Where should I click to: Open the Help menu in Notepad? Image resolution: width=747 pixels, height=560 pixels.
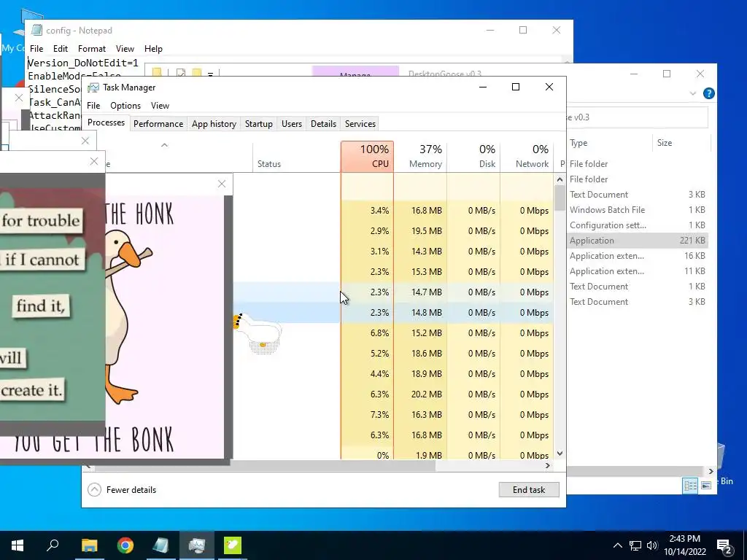153,49
